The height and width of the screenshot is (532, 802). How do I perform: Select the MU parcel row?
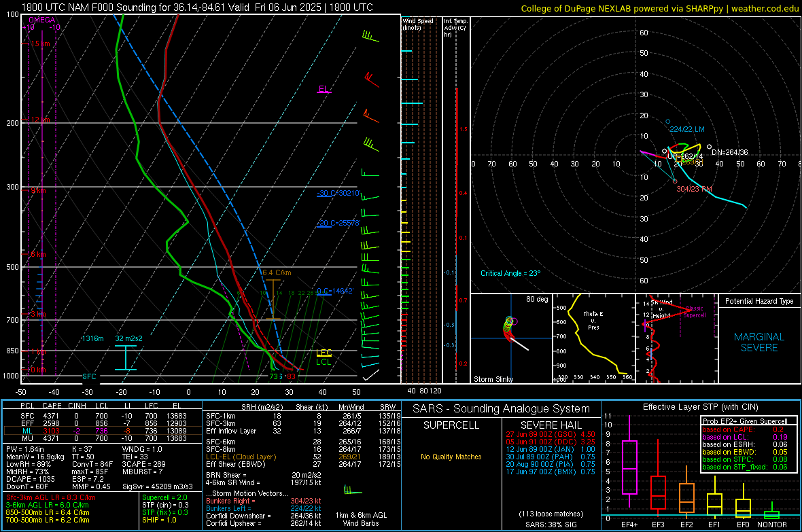point(103,438)
